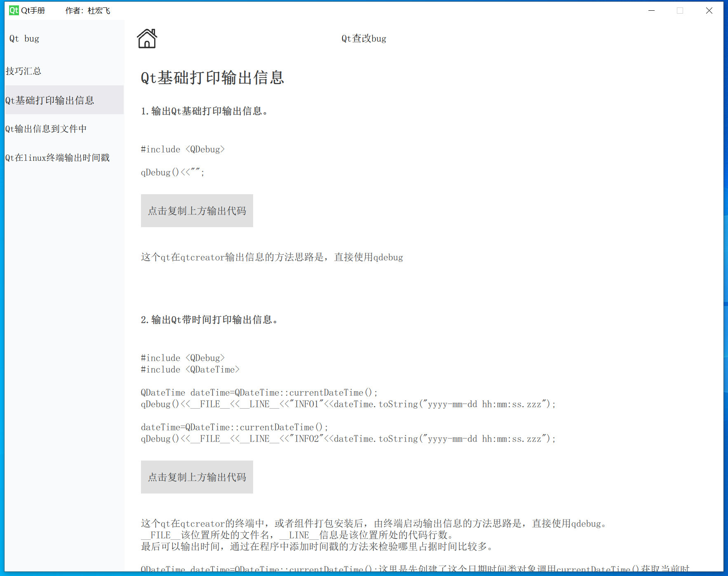Click the Qt logo in title bar
The width and height of the screenshot is (728, 576).
tap(14, 10)
